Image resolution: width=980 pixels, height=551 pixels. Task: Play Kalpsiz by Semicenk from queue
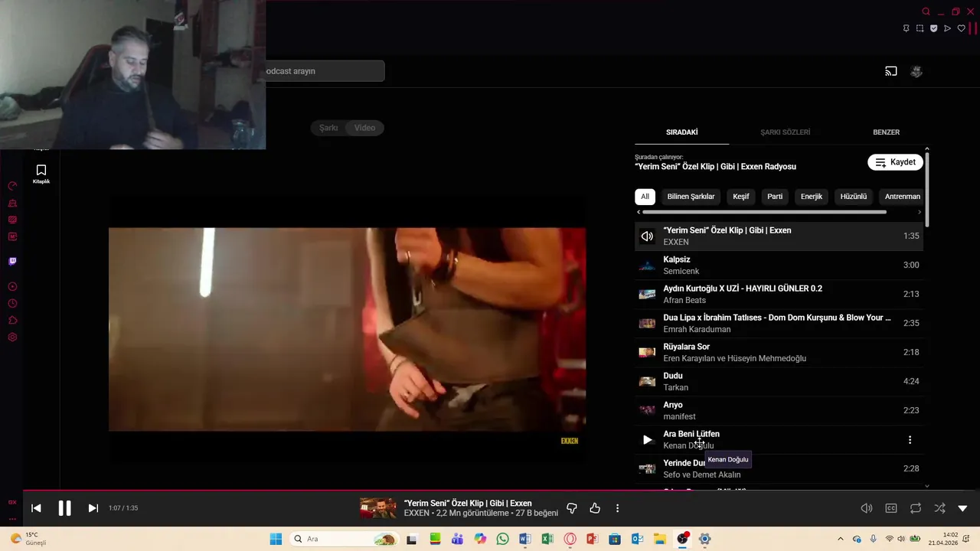click(779, 265)
